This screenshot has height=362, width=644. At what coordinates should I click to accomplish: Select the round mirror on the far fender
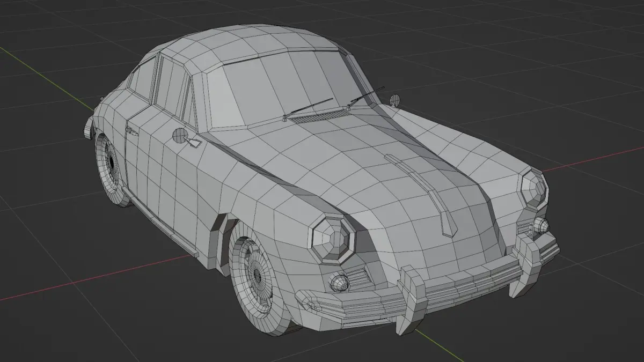396,100
